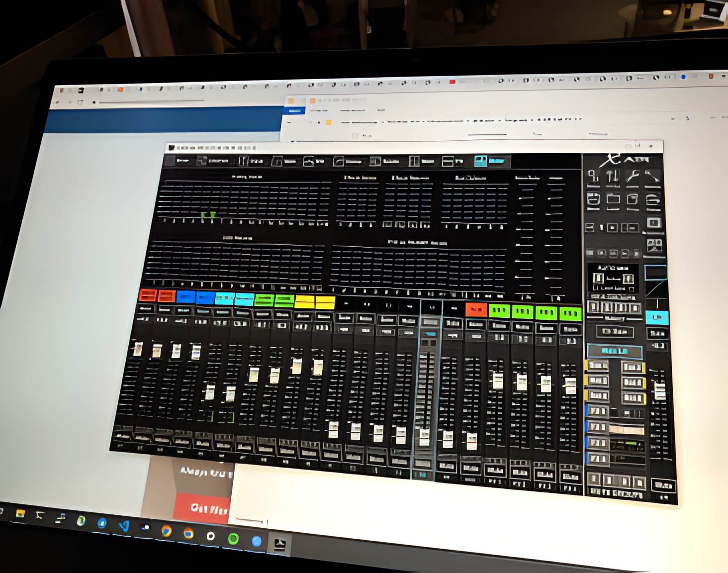Click the green circle icon in taskbar
This screenshot has width=728, height=573.
pos(233,539)
